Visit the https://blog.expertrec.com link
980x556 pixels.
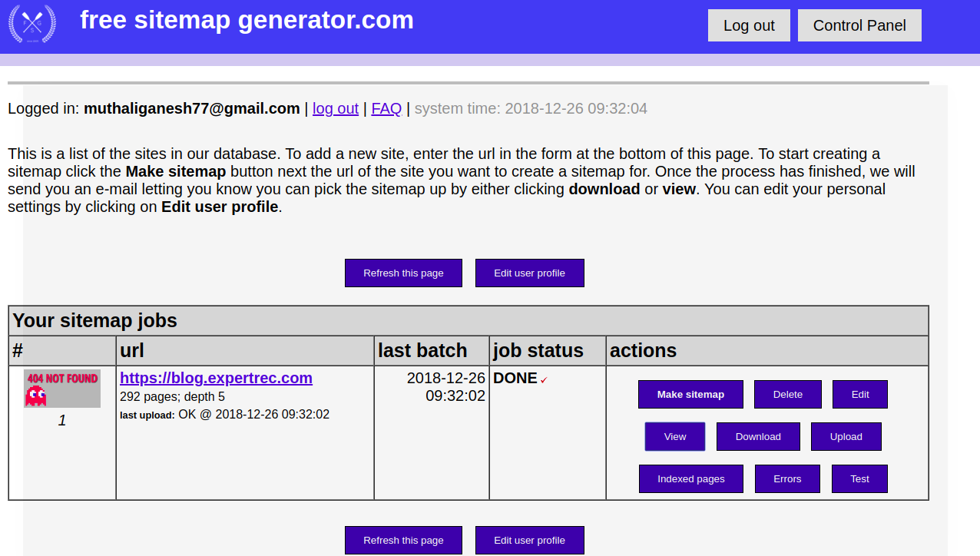coord(216,378)
